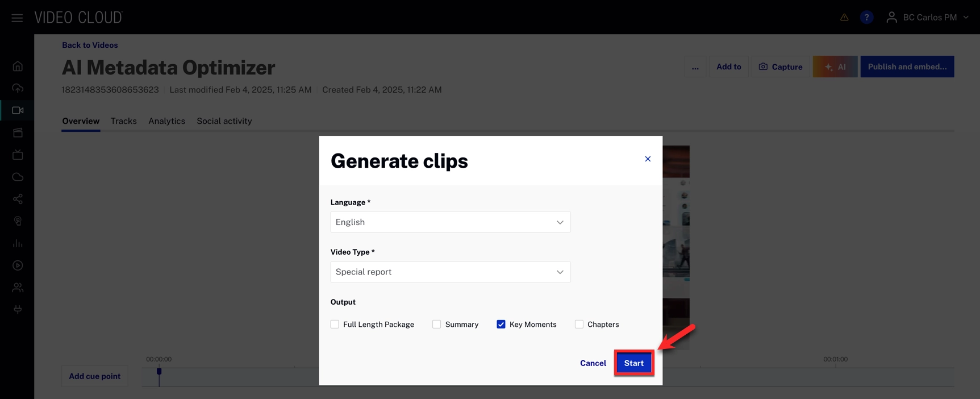Open the Players play-circle module
This screenshot has height=399, width=980.
pyautogui.click(x=18, y=265)
